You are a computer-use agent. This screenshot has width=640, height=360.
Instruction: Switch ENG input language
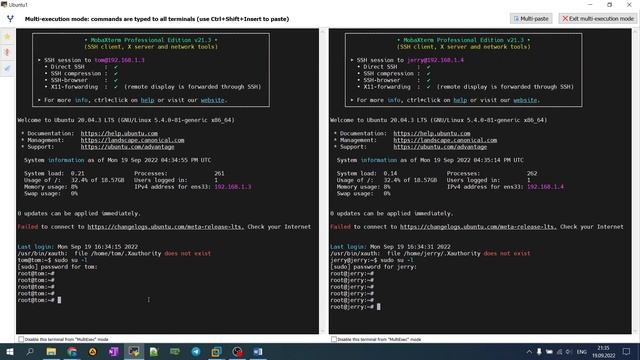tap(582, 351)
